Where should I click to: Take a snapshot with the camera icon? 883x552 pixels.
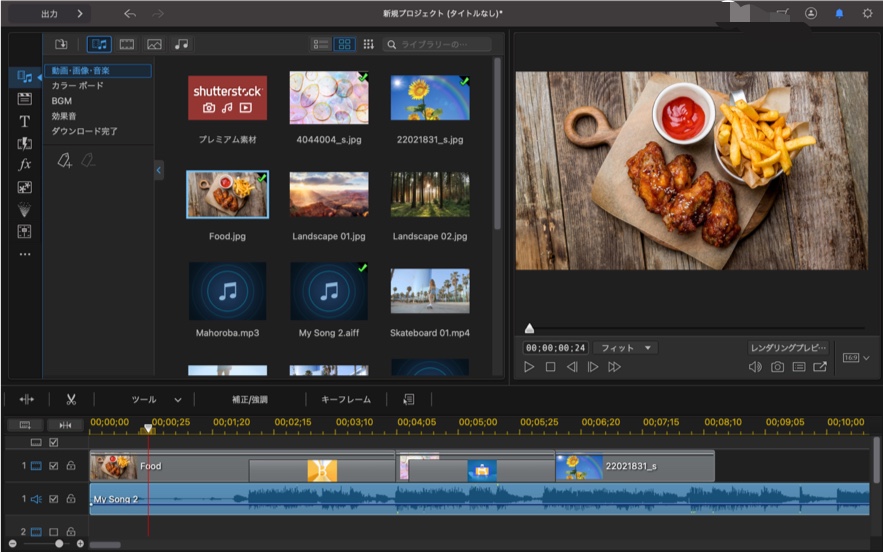pyautogui.click(x=777, y=367)
